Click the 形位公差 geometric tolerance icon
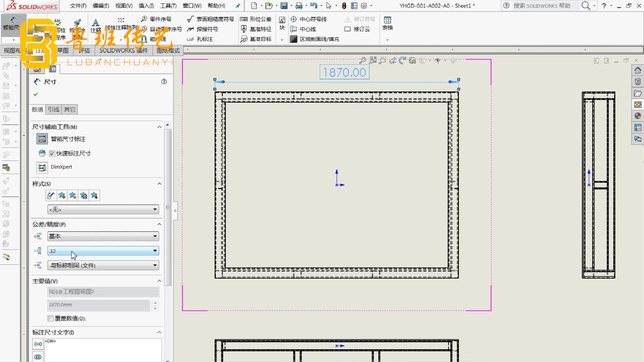The image size is (644, 362). (x=244, y=19)
